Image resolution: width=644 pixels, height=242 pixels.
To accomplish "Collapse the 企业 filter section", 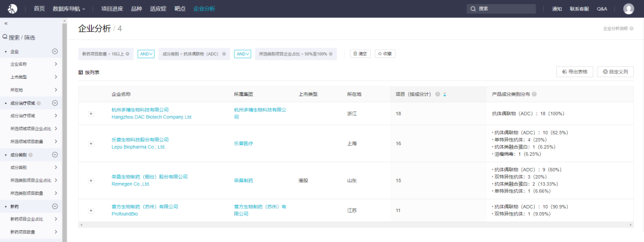I will (x=55, y=51).
